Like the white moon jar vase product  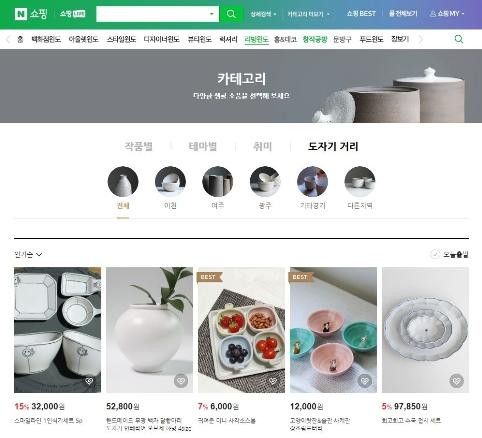point(181,381)
